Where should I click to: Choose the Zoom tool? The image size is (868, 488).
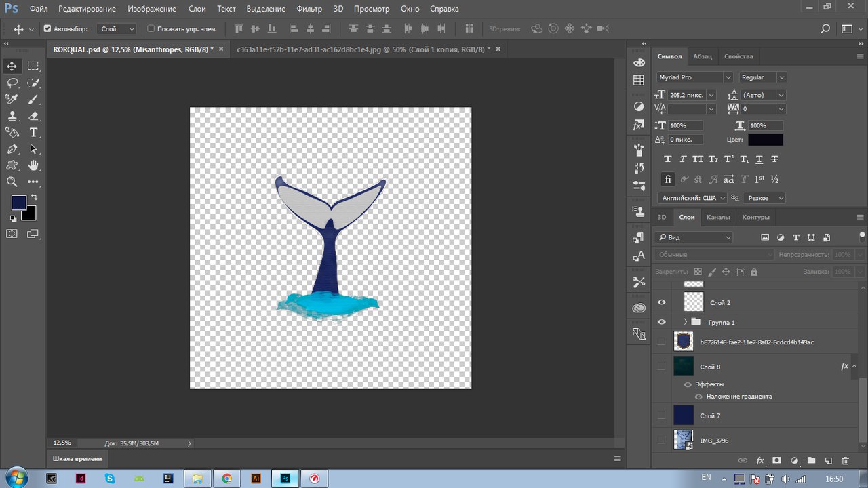[12, 182]
